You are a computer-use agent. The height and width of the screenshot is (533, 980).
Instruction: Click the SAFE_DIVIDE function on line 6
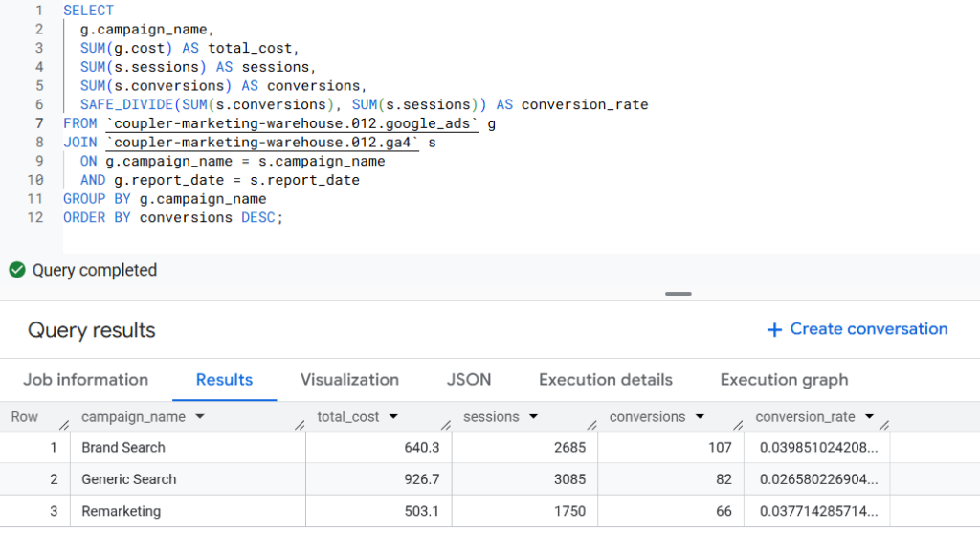point(126,104)
